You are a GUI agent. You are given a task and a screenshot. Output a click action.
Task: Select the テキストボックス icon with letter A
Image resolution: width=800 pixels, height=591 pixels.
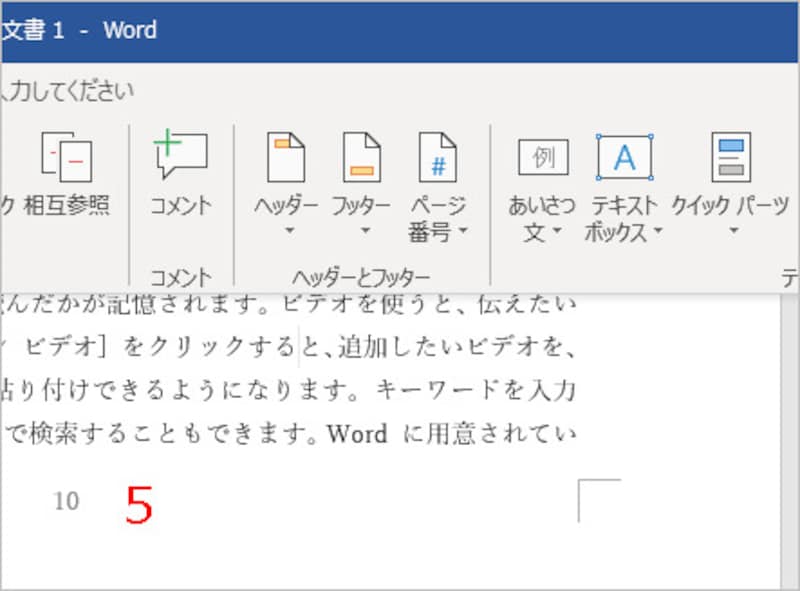625,157
